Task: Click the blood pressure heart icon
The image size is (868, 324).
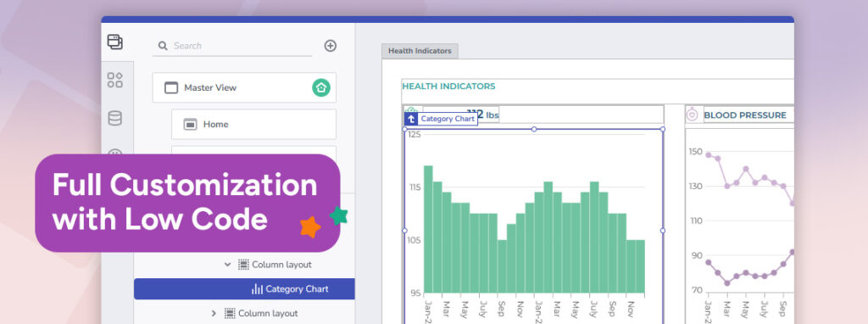Action: (692, 115)
